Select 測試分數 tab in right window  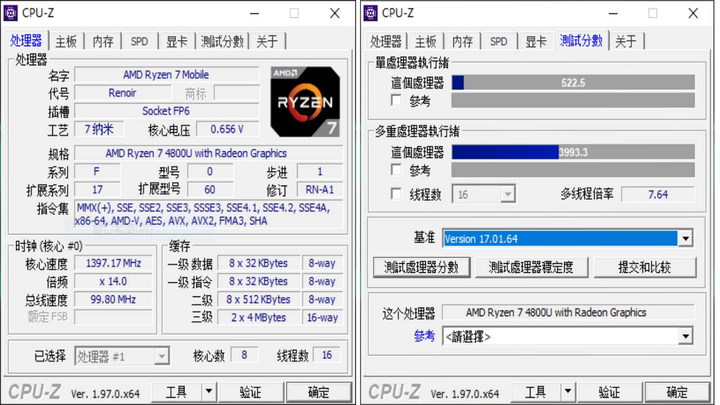coord(581,40)
